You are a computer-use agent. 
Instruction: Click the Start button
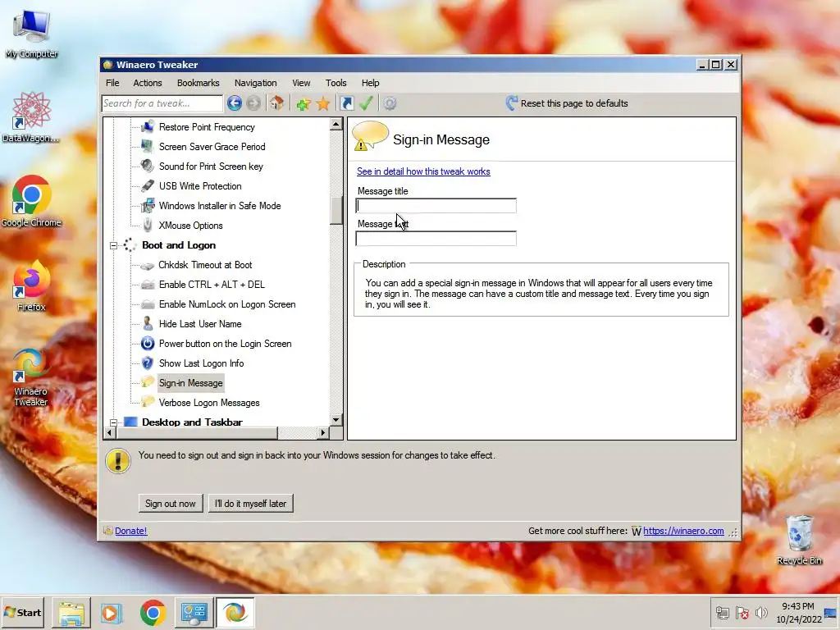click(22, 612)
